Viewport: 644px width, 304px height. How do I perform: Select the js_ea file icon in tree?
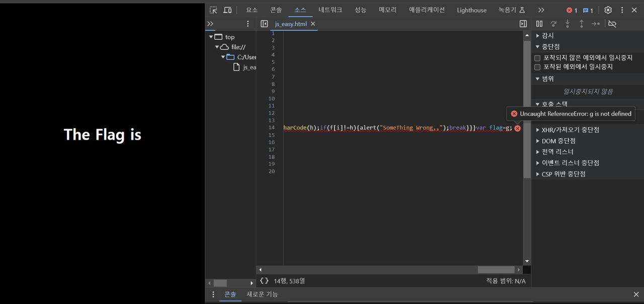click(x=236, y=67)
